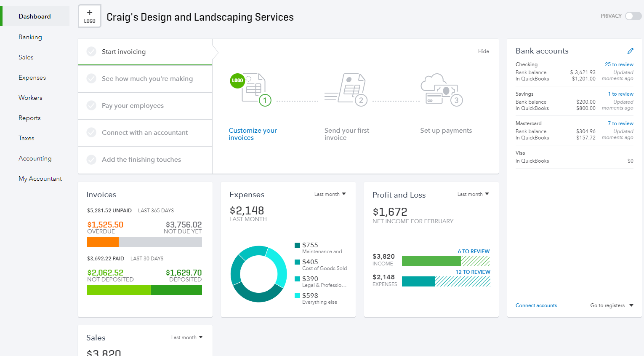Select the Connect with an accountant step
Screen dimensions: 644x356
click(x=145, y=133)
